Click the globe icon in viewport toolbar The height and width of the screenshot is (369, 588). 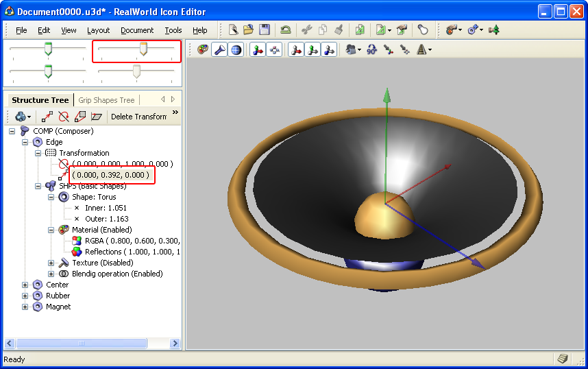(x=236, y=49)
